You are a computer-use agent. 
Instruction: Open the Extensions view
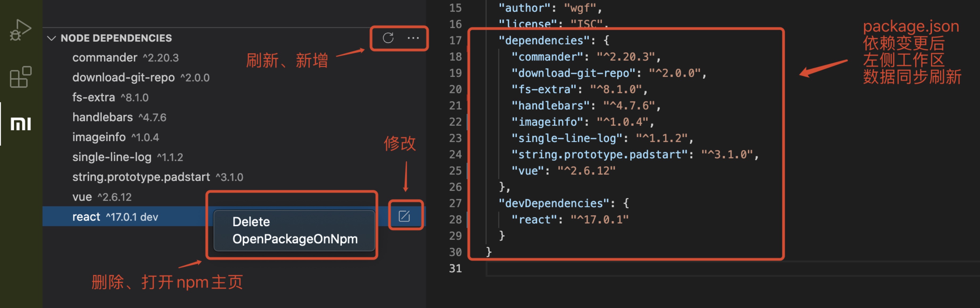tap(20, 77)
